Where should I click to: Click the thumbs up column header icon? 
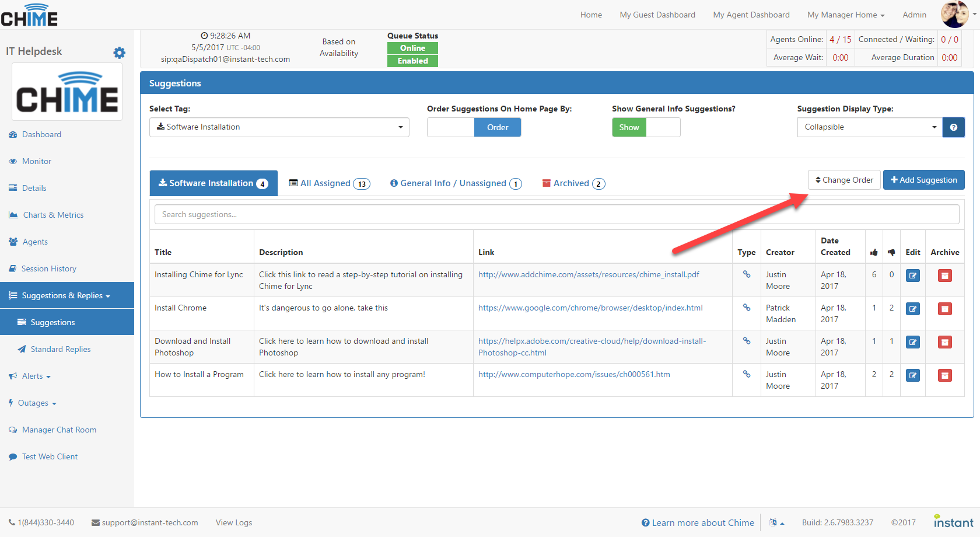[x=874, y=252]
